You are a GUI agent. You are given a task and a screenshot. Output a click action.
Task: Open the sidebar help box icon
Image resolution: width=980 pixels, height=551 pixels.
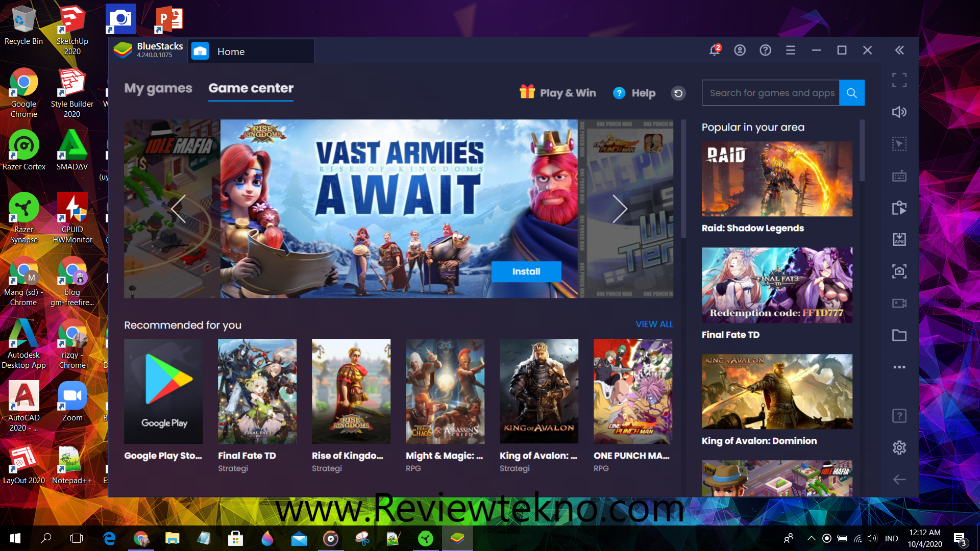click(x=899, y=416)
